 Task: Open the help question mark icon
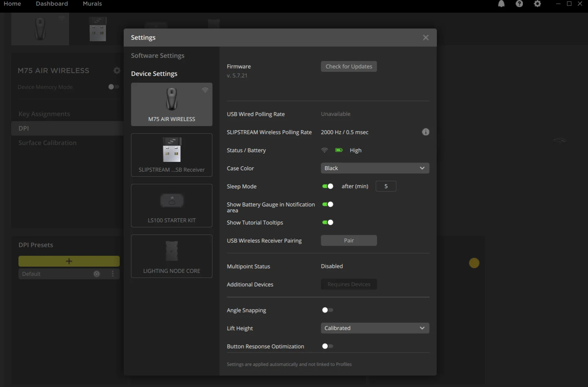519,4
